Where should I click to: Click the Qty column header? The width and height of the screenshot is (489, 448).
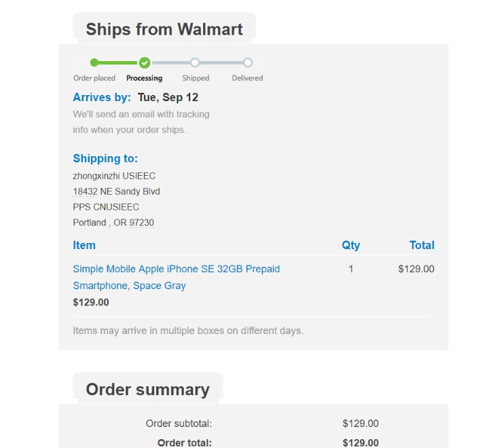click(x=351, y=245)
